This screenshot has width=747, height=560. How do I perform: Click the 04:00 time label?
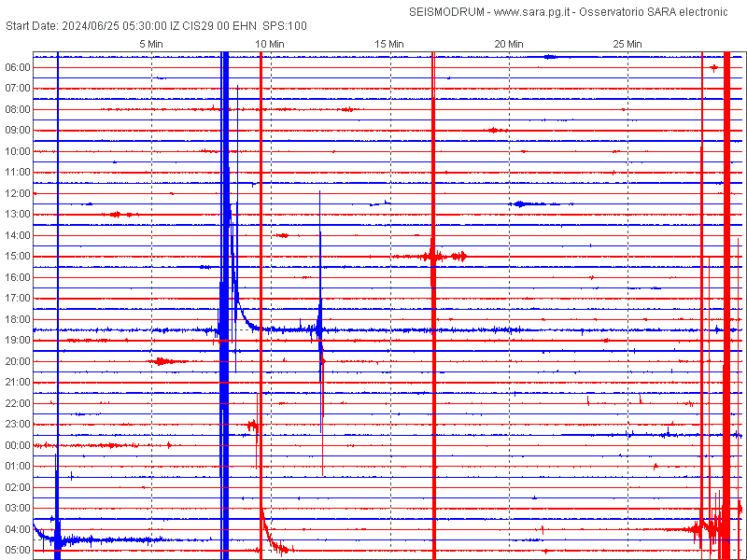point(18,529)
